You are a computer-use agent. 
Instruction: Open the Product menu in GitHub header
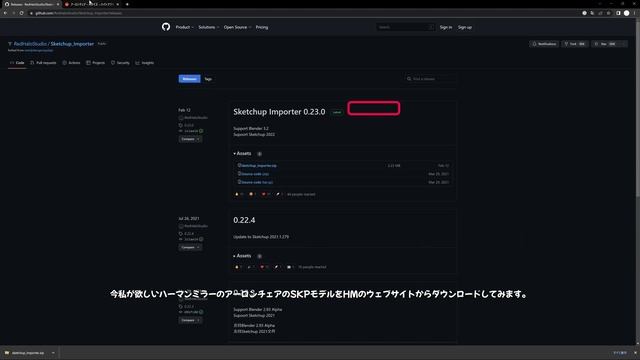184,27
